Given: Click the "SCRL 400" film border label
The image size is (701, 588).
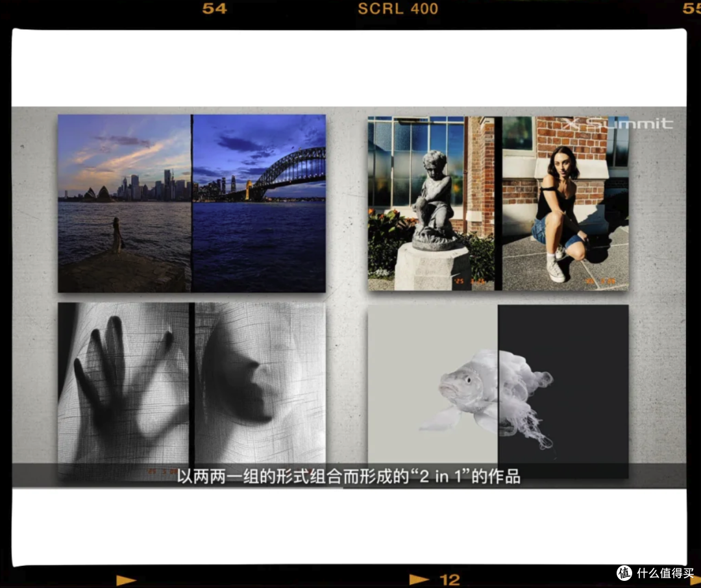Looking at the screenshot, I should pyautogui.click(x=398, y=8).
